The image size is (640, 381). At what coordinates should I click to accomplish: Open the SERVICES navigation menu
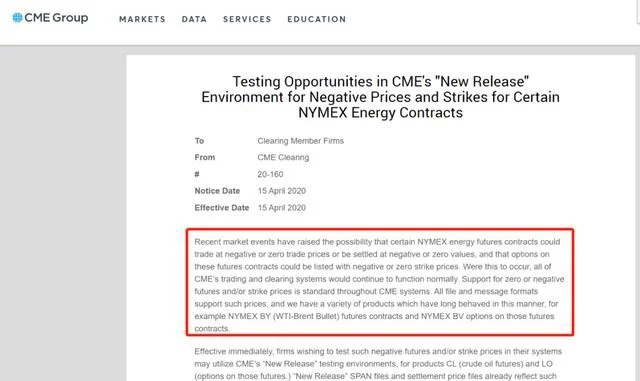[x=247, y=19]
